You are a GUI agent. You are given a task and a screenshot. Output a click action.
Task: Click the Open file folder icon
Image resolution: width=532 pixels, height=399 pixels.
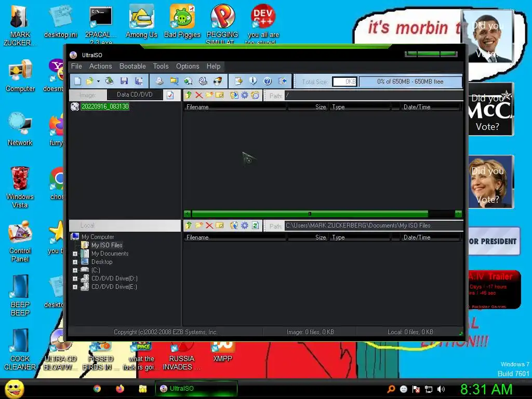[x=89, y=81]
